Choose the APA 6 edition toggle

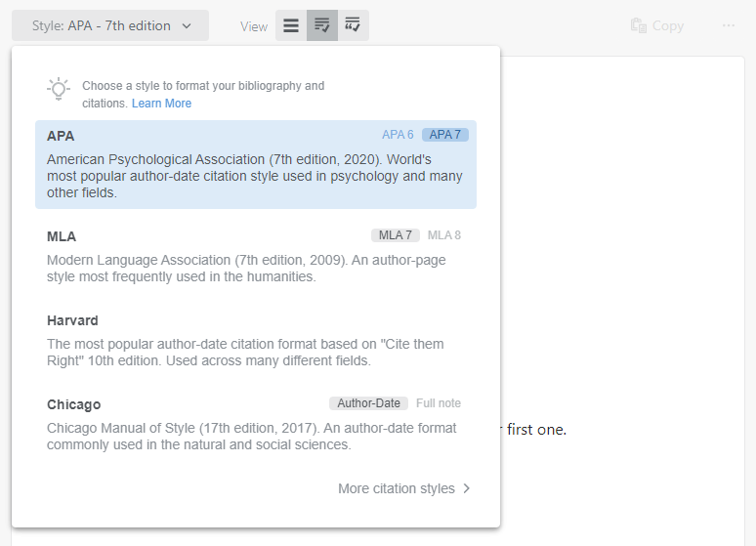(x=398, y=135)
